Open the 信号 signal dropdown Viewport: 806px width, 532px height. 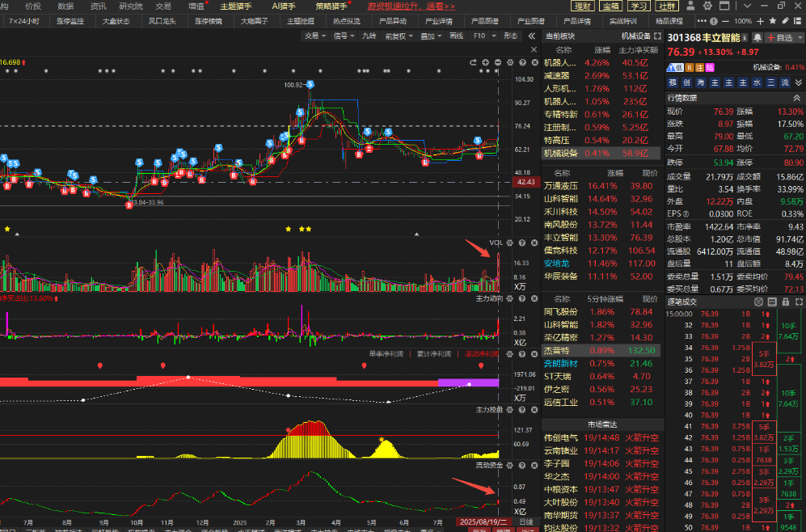(x=344, y=36)
